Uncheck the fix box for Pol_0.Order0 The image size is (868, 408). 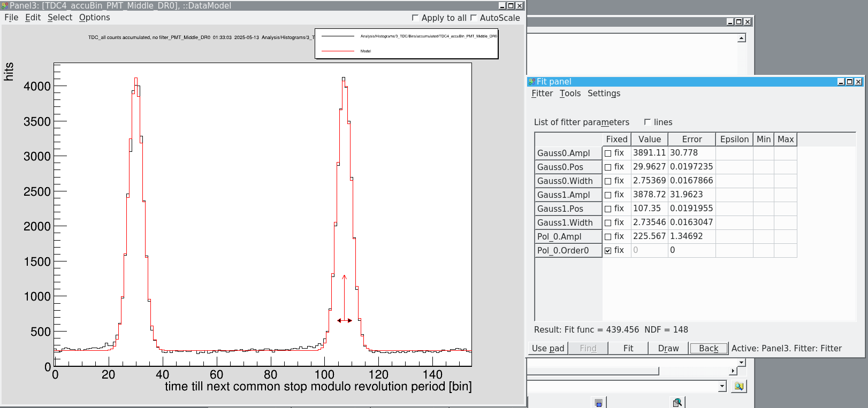pyautogui.click(x=608, y=251)
